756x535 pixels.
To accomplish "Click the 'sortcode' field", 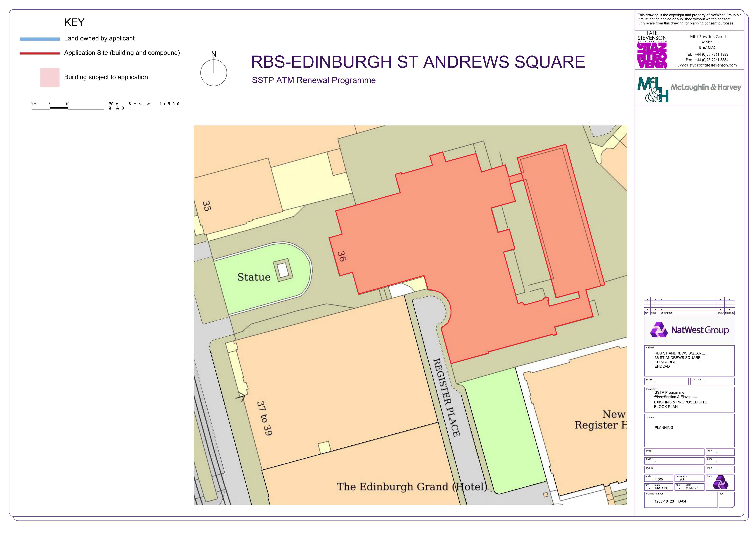I will pyautogui.click(x=713, y=381).
